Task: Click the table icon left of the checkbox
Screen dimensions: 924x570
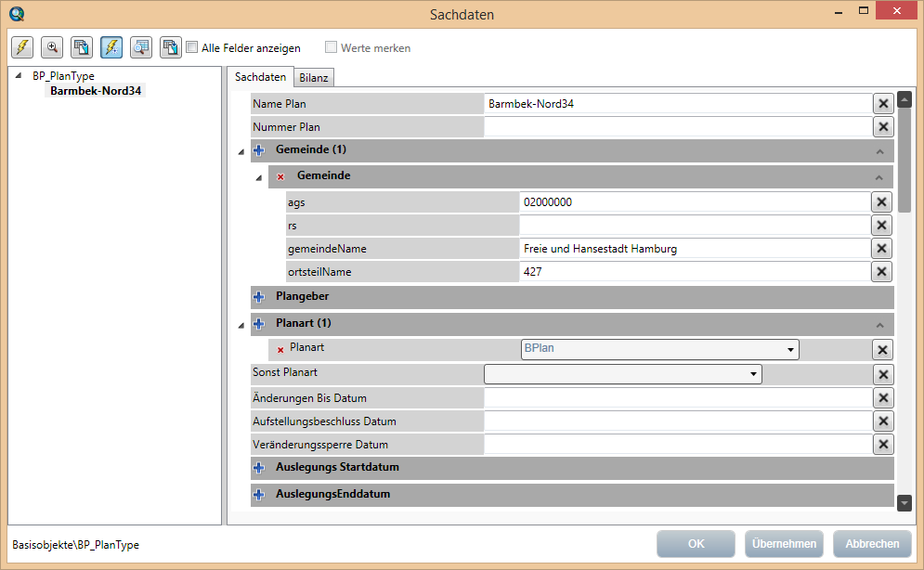Action: [x=170, y=47]
